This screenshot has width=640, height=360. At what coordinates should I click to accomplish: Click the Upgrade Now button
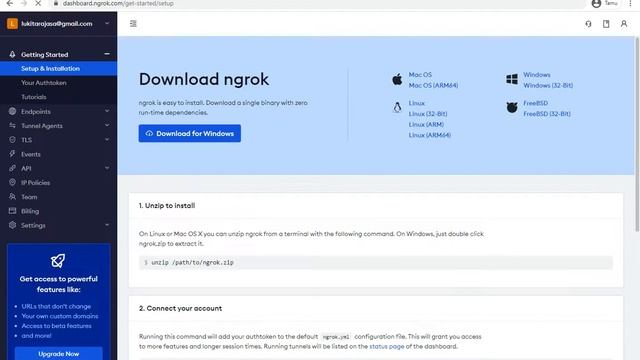(x=59, y=353)
